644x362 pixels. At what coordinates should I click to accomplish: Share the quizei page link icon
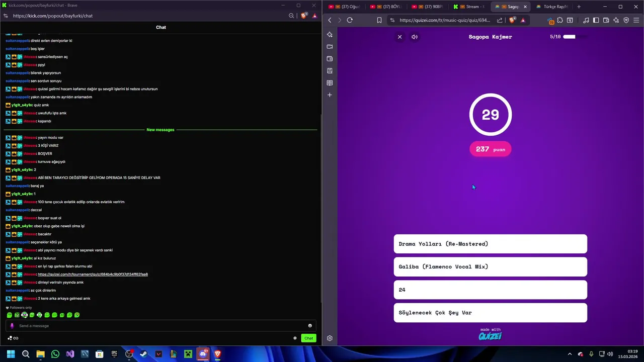point(500,20)
